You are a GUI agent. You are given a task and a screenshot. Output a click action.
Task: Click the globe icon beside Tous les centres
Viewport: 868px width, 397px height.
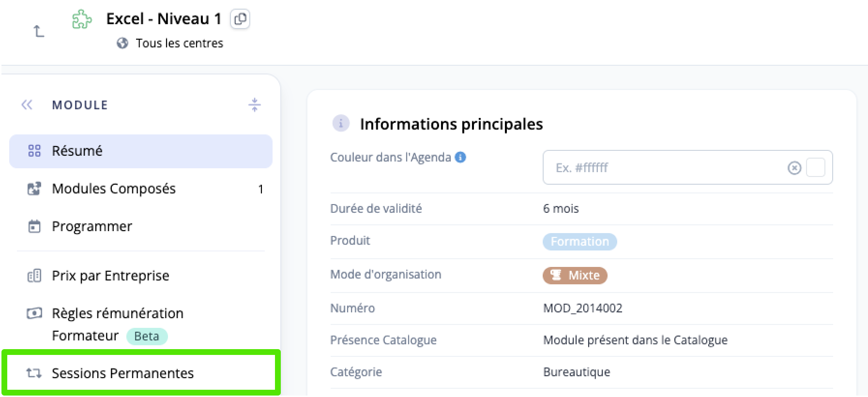click(x=122, y=43)
